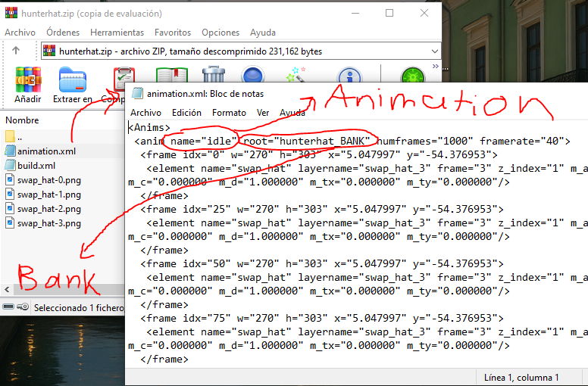The width and height of the screenshot is (588, 386).
Task: Click 'Línea 1, columna 1' status bar text
Action: [521, 378]
